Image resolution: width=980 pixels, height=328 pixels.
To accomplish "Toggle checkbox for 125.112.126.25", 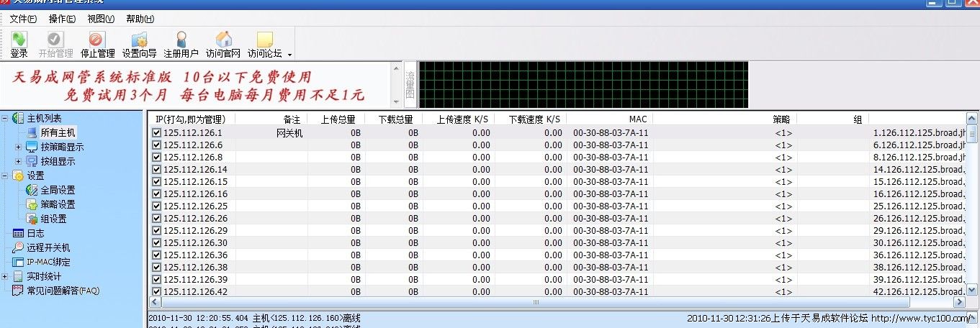I will point(156,206).
